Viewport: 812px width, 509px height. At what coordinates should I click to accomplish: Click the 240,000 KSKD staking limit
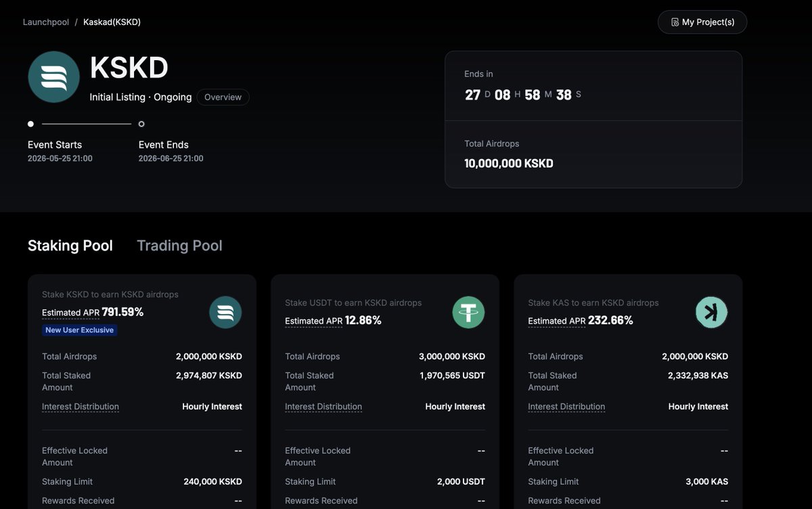coord(212,482)
